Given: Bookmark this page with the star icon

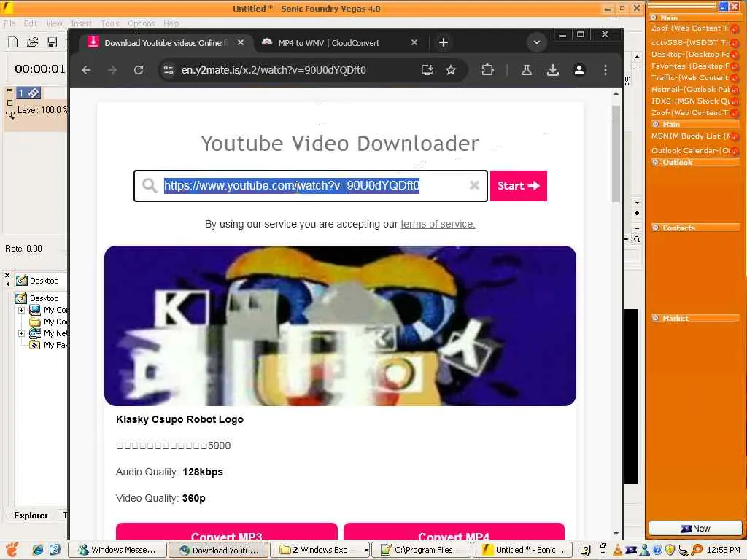Looking at the screenshot, I should [451, 70].
